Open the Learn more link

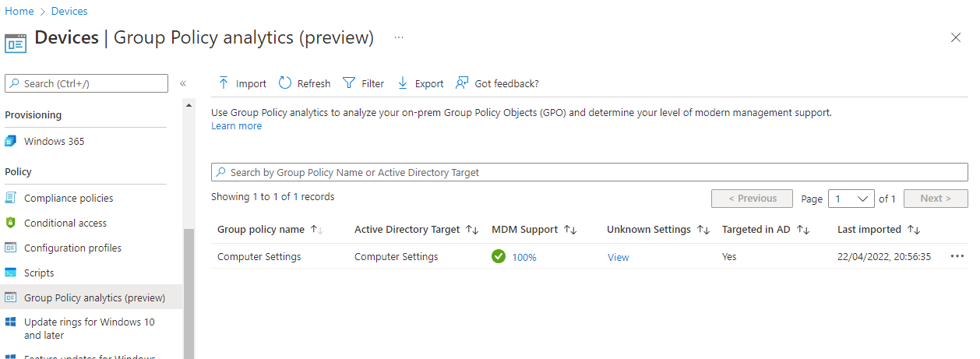tap(236, 125)
